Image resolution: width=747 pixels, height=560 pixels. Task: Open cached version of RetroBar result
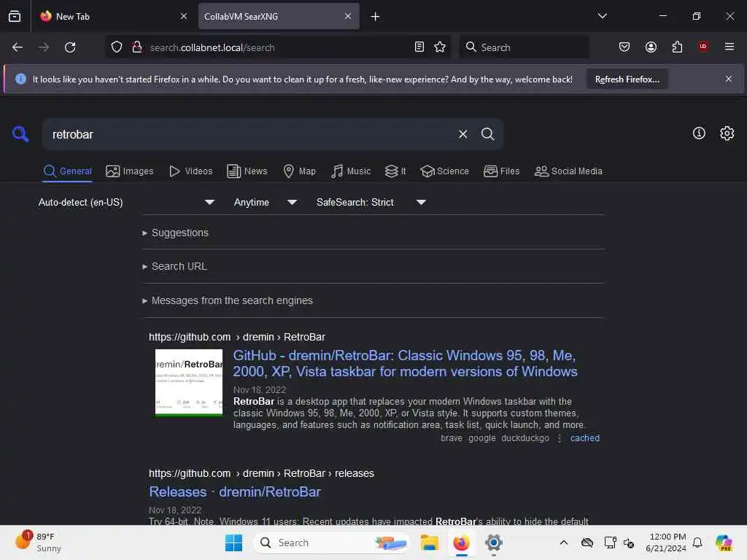coord(585,438)
